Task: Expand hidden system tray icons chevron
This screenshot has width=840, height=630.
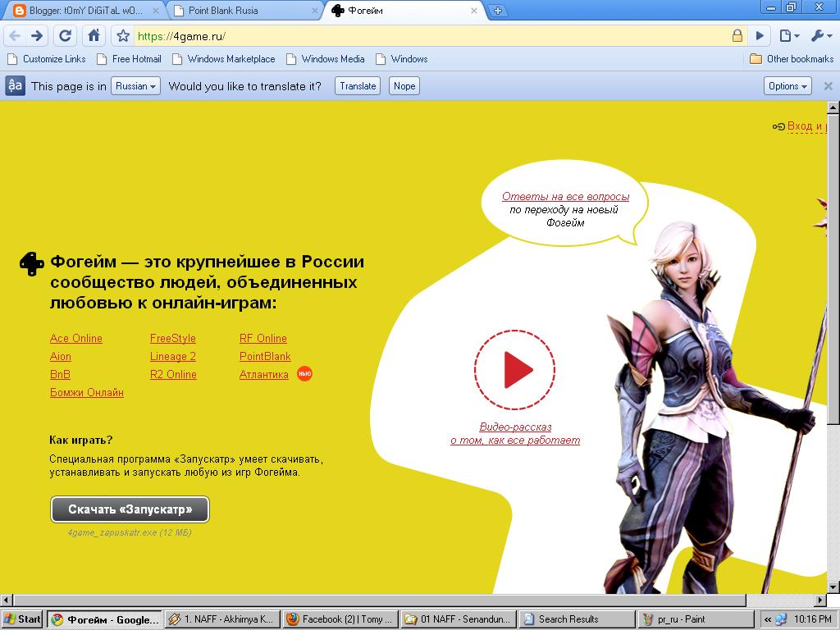Action: click(767, 619)
